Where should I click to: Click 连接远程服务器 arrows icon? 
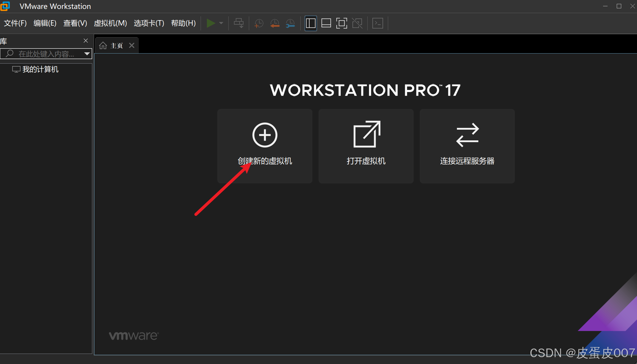(467, 135)
